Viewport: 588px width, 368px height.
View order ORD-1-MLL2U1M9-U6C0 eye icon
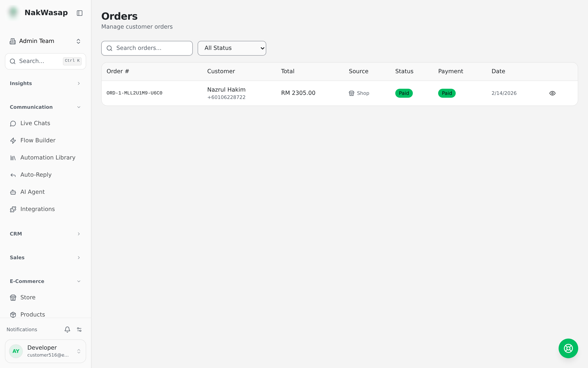[552, 93]
